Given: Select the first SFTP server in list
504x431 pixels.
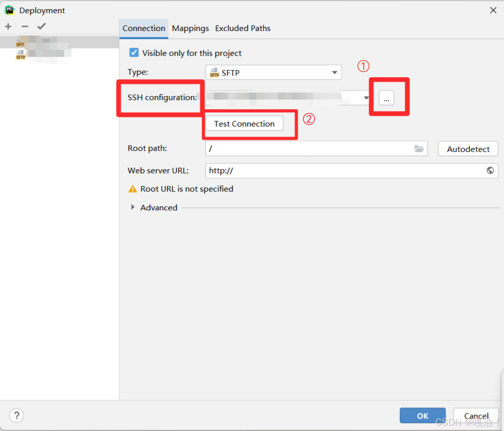Looking at the screenshot, I should [x=59, y=42].
